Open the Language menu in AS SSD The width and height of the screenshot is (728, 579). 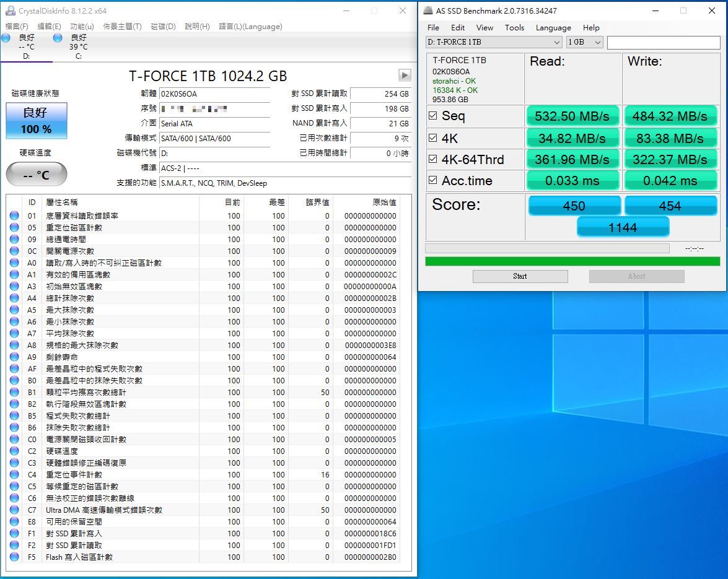[x=553, y=28]
